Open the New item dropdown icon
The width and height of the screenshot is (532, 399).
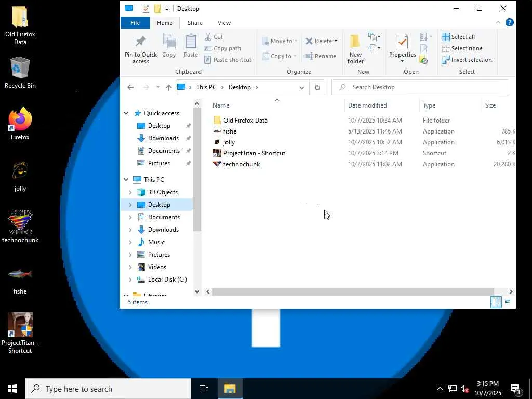(374, 37)
